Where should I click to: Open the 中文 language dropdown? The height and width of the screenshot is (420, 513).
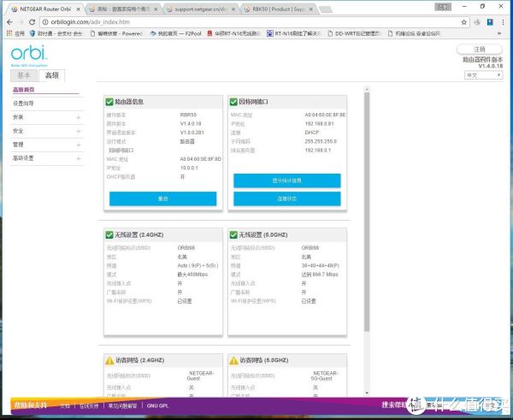coord(483,75)
